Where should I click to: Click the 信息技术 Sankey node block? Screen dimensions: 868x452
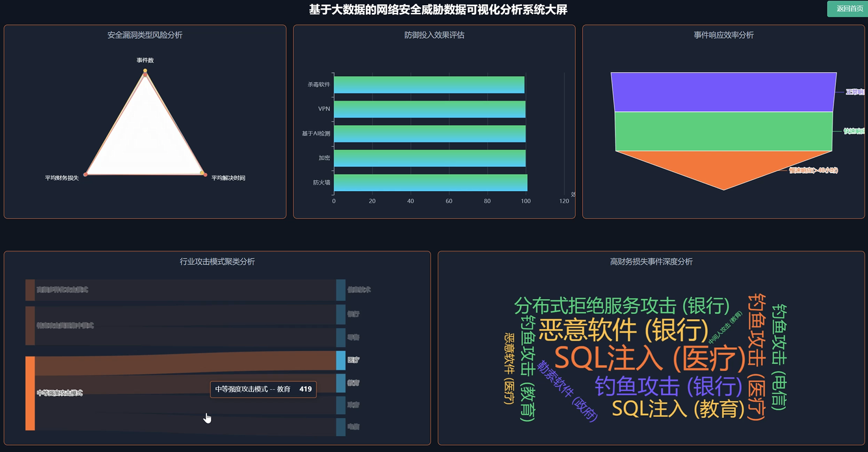click(x=341, y=290)
